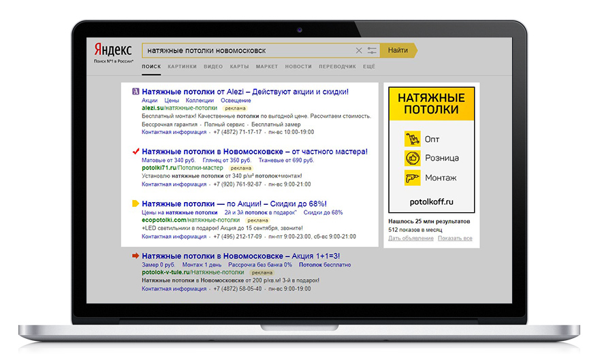Click yellow tag favicon of ecopotolki ad
600x364 pixels.
click(x=136, y=203)
